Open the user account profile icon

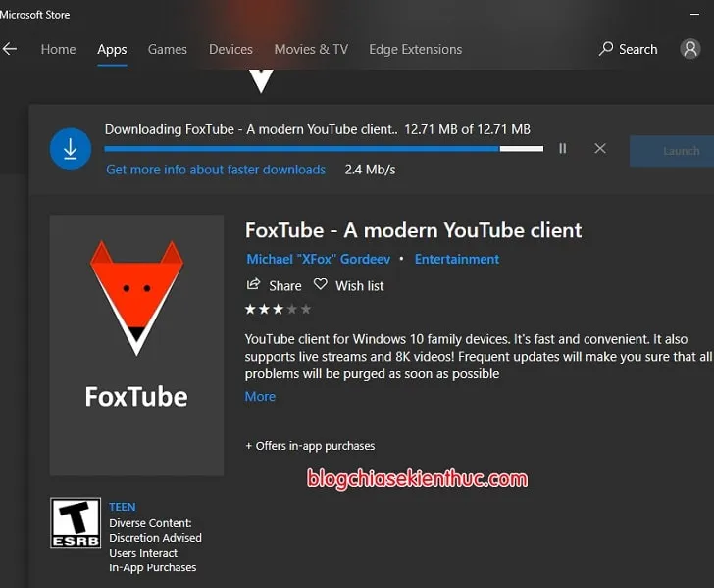[690, 49]
